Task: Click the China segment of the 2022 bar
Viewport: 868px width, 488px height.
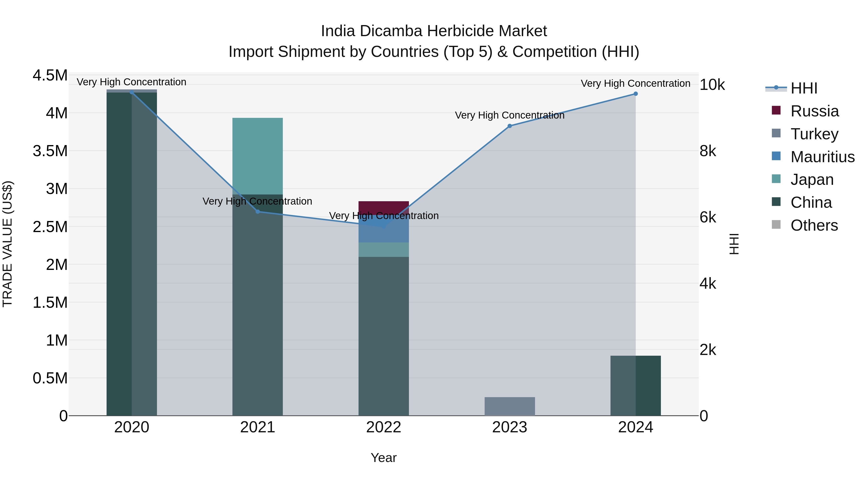Action: tap(384, 336)
